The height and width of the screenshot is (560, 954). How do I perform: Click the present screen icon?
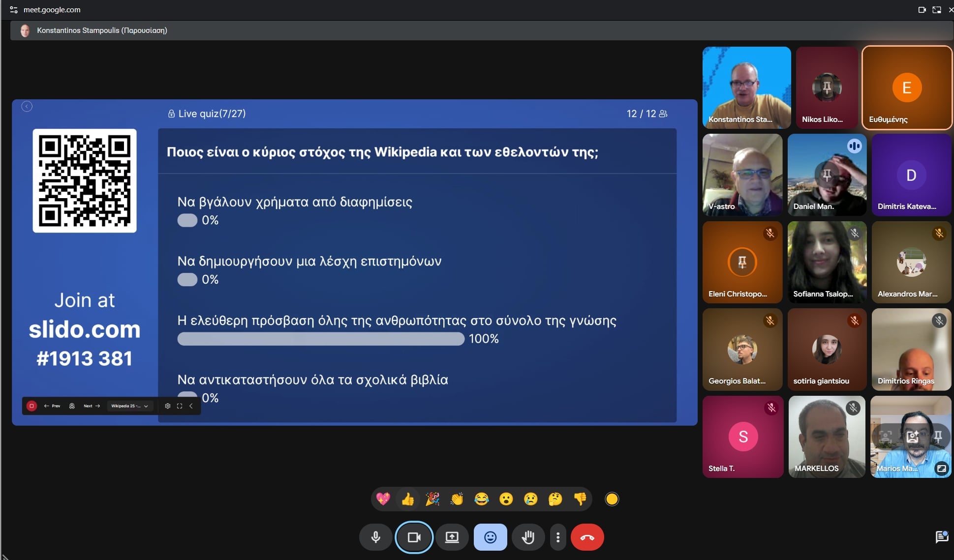tap(452, 537)
